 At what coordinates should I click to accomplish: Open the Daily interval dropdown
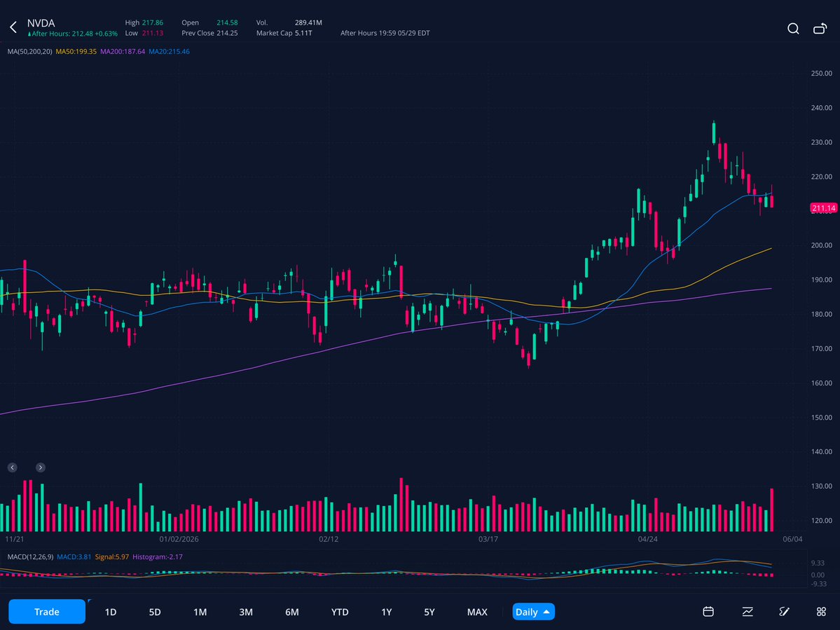(533, 612)
